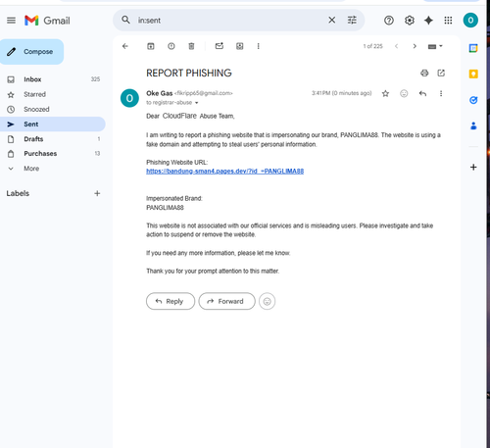Screen dimensions: 490x448
Task: Open Settings gear icon
Action: point(410,21)
